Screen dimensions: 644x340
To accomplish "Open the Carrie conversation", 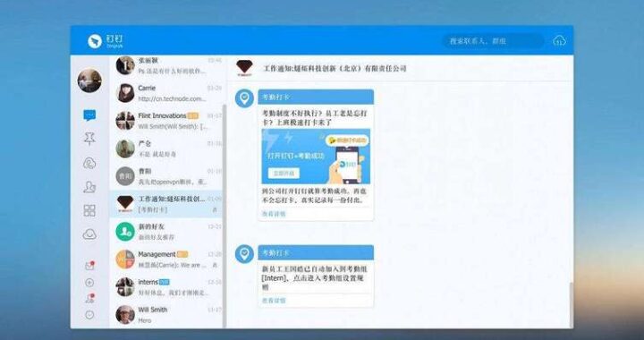I will tap(167, 93).
